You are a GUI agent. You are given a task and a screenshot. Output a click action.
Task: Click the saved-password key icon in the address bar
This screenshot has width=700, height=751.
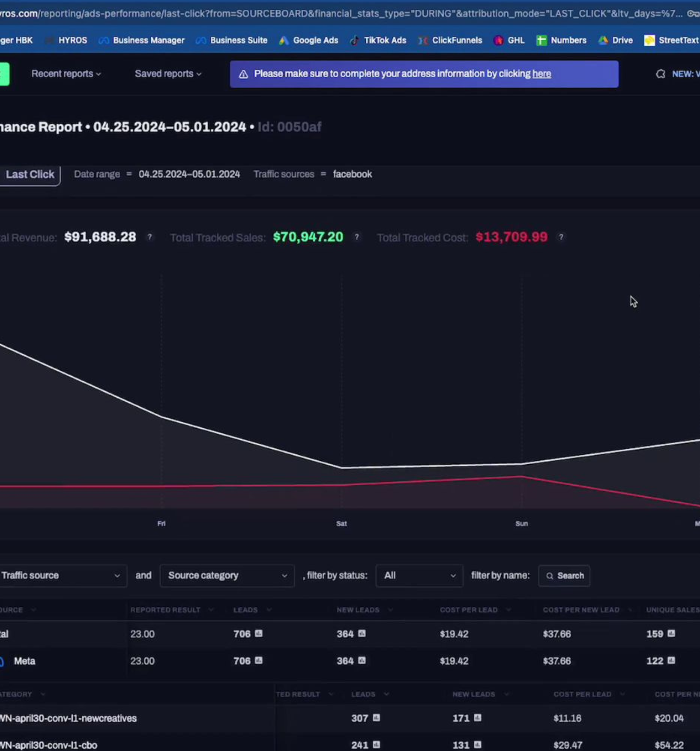point(693,14)
